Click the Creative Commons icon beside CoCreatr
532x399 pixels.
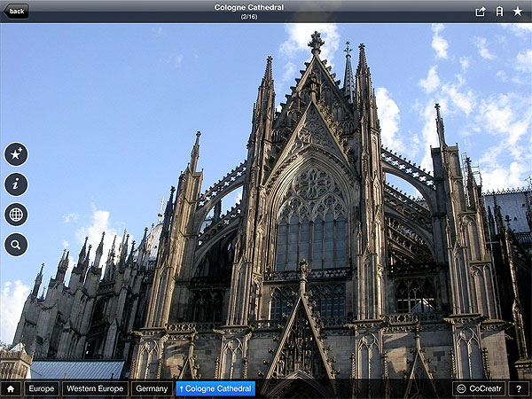tap(462, 388)
